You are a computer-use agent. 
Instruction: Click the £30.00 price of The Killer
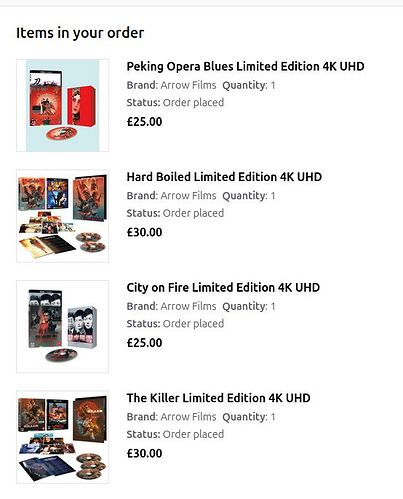coord(144,453)
